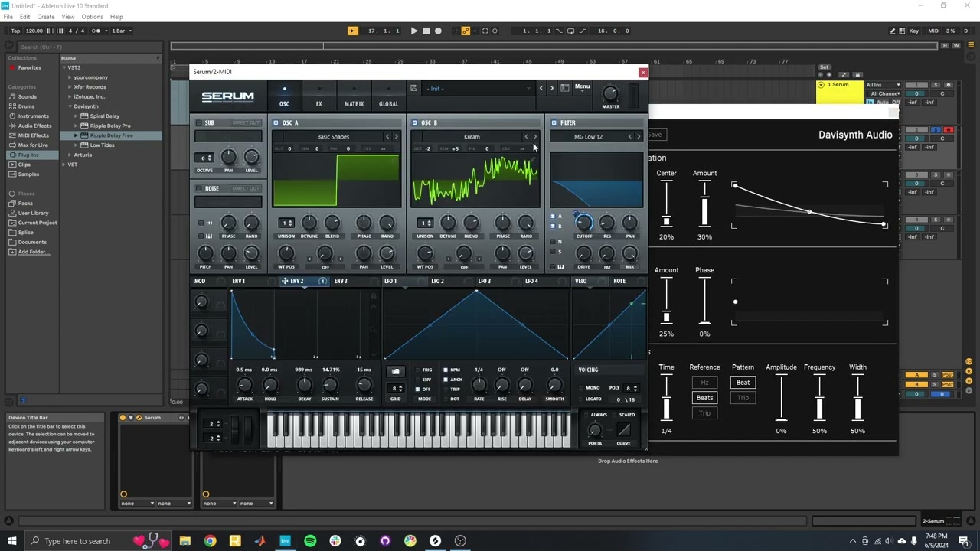980x551 pixels.
Task: Enable the NOISE oscillator
Action: tap(198, 188)
